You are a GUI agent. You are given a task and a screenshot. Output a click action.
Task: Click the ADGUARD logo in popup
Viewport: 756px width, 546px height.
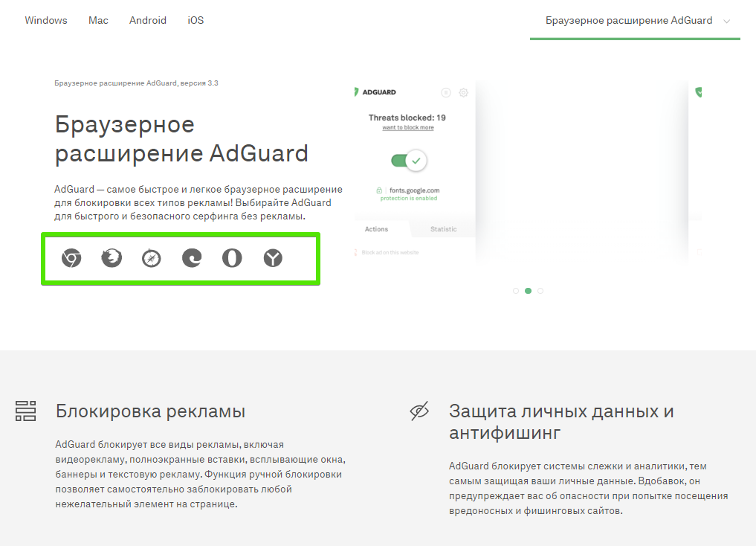point(375,92)
